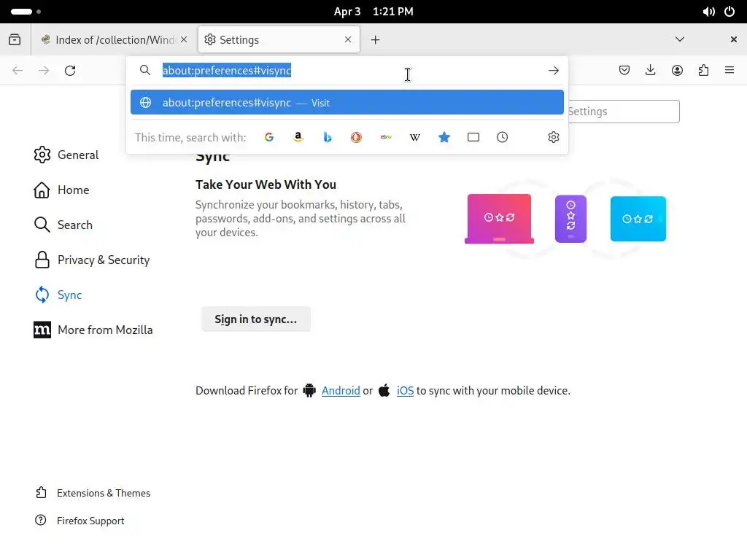Search bookmarks via star icon
747x560 pixels.
pyautogui.click(x=444, y=137)
